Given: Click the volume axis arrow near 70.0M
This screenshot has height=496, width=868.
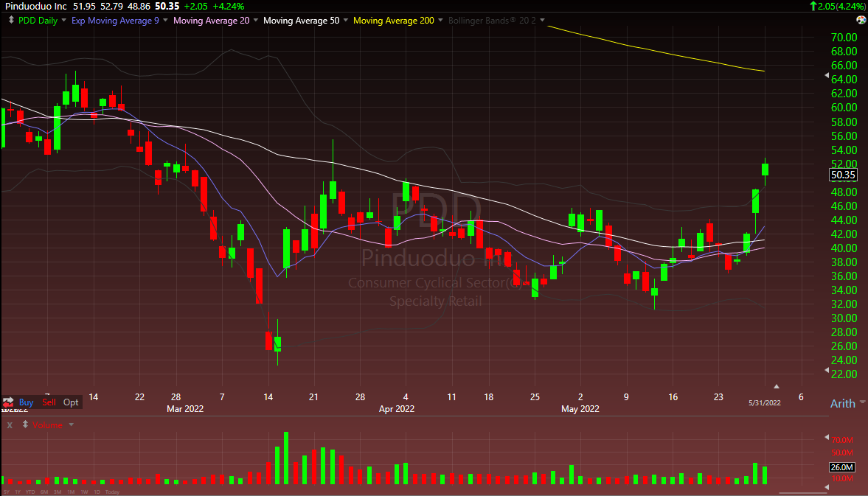Looking at the screenshot, I should (x=827, y=437).
